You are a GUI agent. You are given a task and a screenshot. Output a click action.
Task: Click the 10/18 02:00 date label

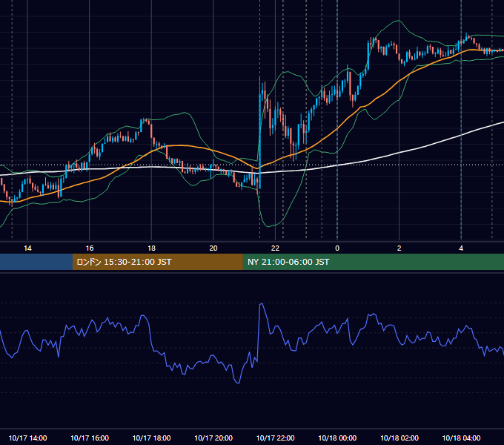[x=399, y=438]
